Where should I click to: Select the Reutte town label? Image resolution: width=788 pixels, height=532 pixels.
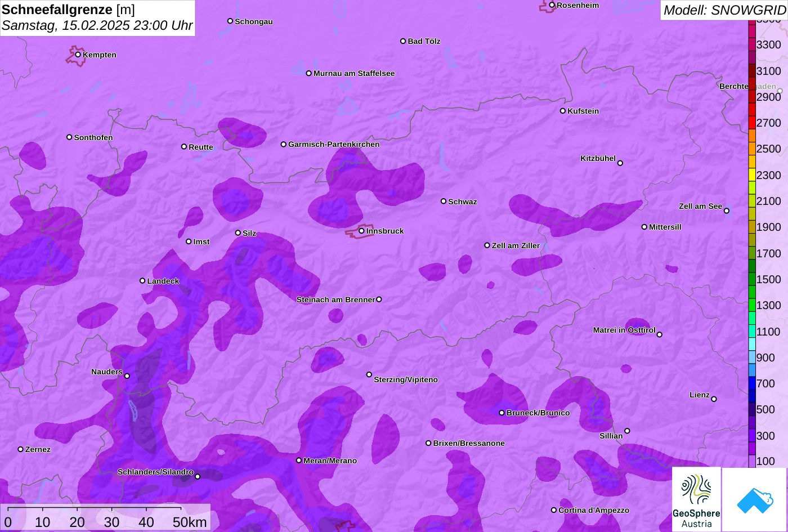(x=201, y=147)
